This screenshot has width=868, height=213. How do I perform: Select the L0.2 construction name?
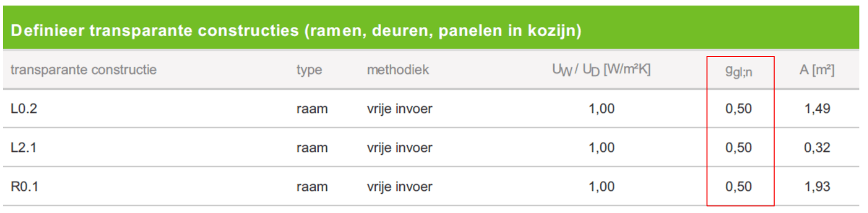[23, 108]
